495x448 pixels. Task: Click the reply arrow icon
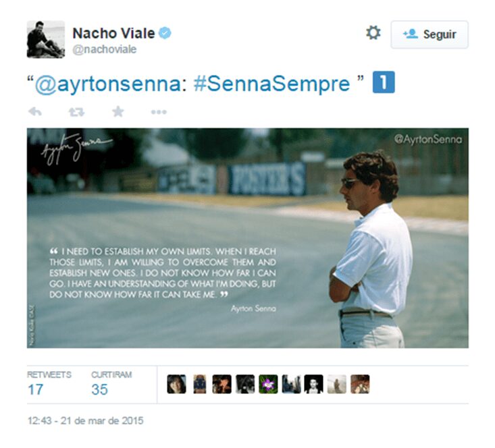pyautogui.click(x=35, y=112)
